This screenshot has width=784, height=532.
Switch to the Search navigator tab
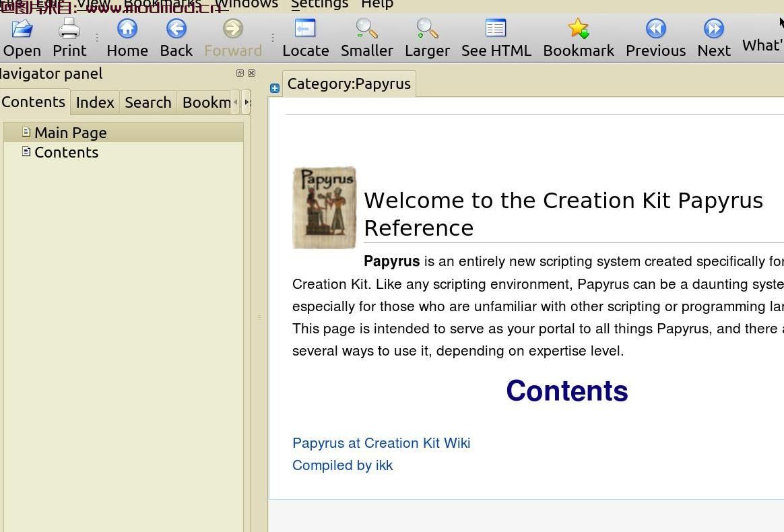(148, 102)
